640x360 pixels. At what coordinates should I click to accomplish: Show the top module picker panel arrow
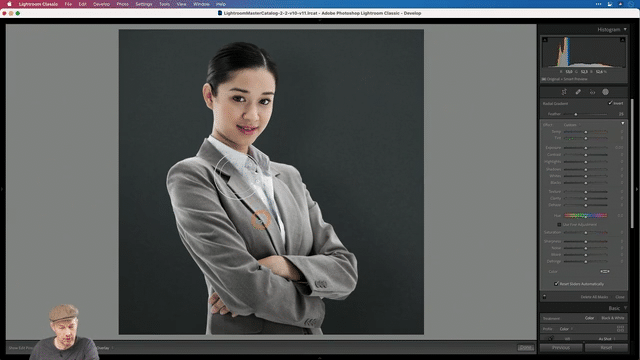point(320,20)
